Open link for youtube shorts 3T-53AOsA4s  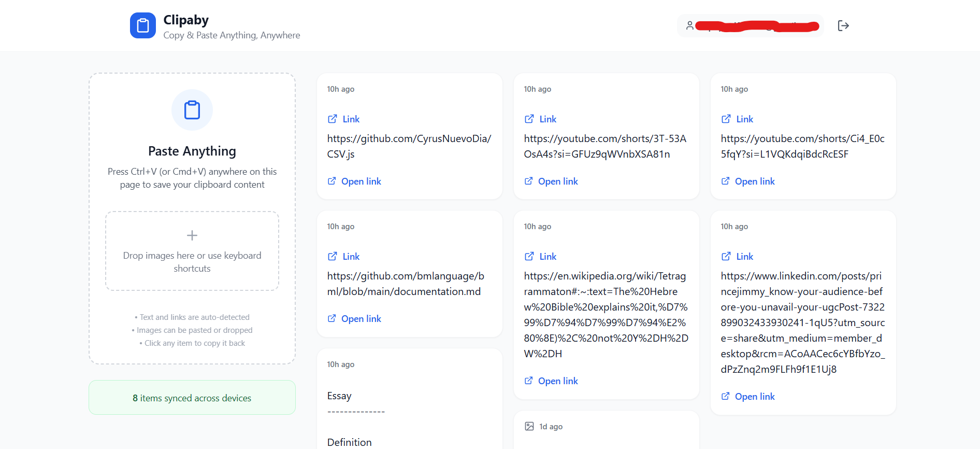tap(551, 181)
